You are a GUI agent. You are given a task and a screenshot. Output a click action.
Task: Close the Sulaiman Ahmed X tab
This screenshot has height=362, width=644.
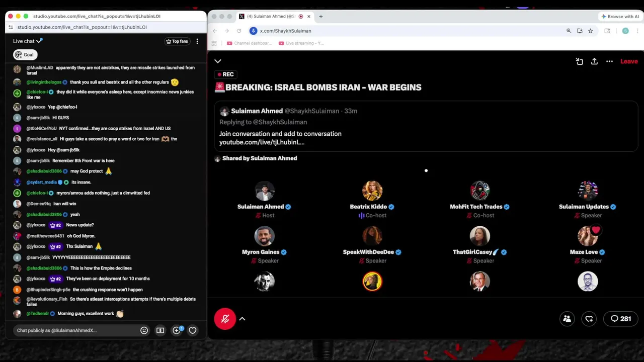pyautogui.click(x=309, y=17)
